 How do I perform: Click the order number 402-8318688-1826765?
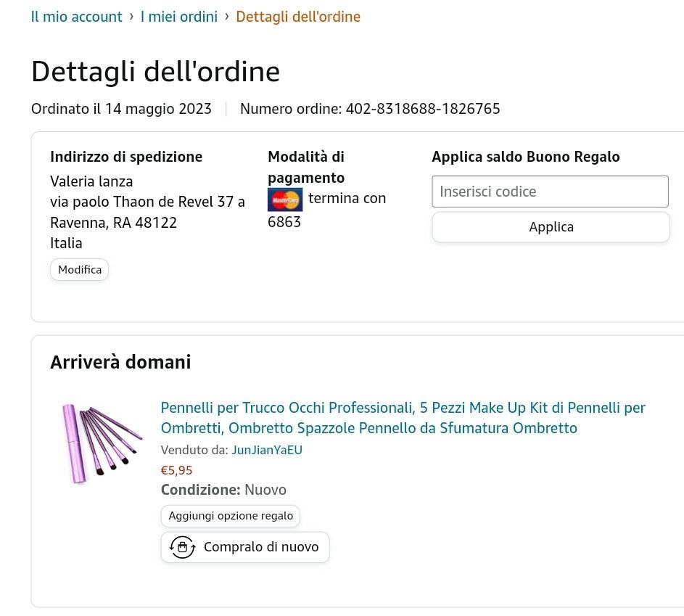pos(423,109)
